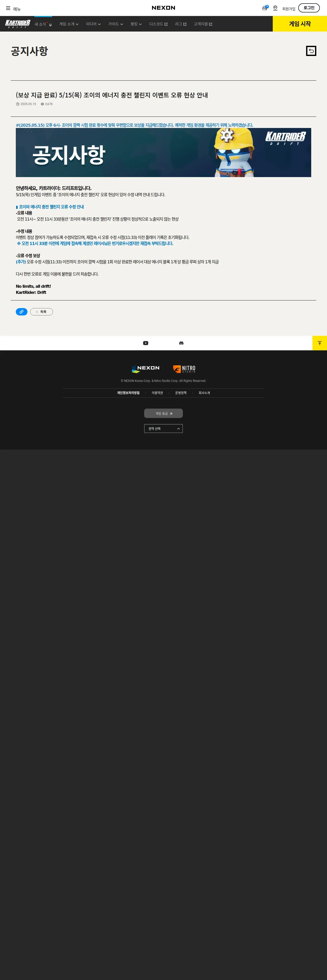This screenshot has height=980, width=327.
Task: Click the back arrow icon beside 공지사항
Action: [311, 51]
